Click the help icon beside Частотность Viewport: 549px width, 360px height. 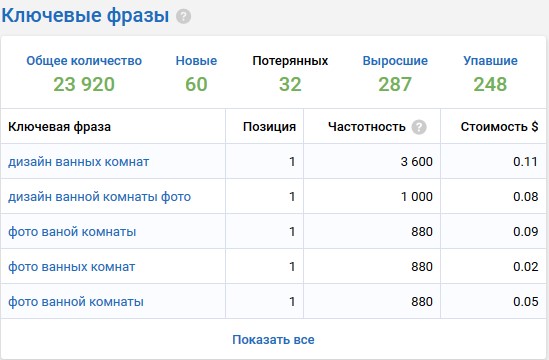[419, 127]
